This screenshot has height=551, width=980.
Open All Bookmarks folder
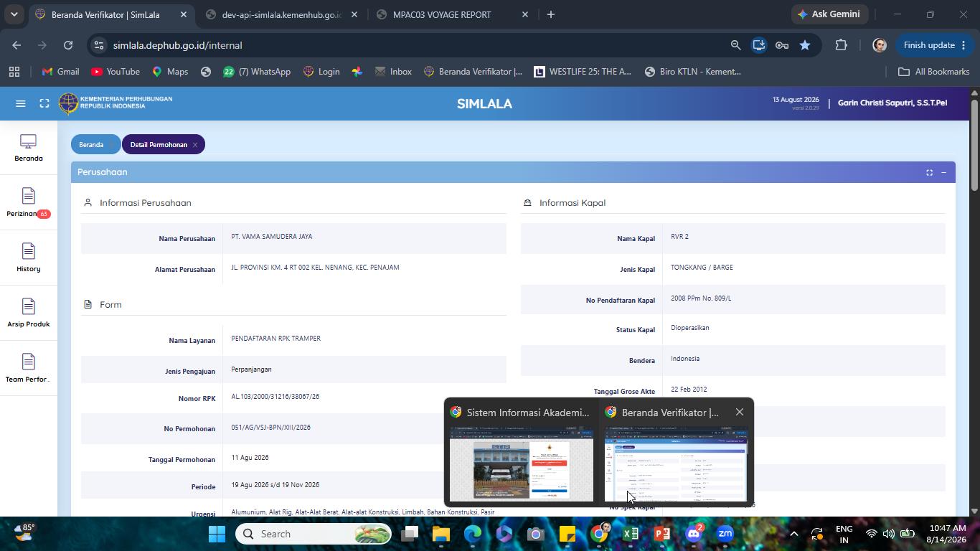click(933, 72)
